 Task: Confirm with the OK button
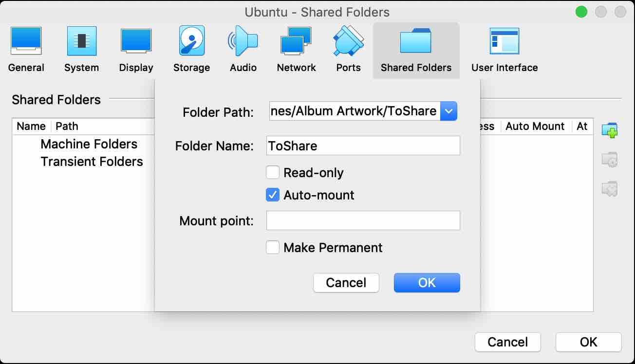(427, 282)
